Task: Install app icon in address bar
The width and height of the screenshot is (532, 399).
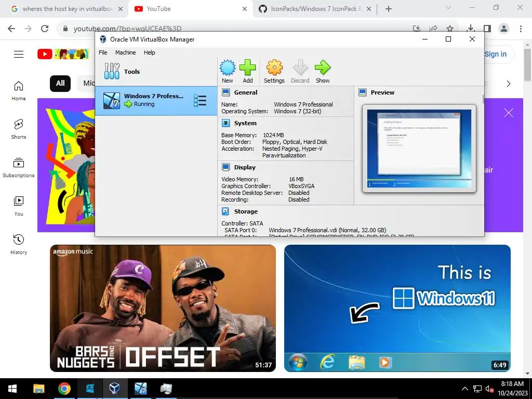Action: pyautogui.click(x=417, y=29)
